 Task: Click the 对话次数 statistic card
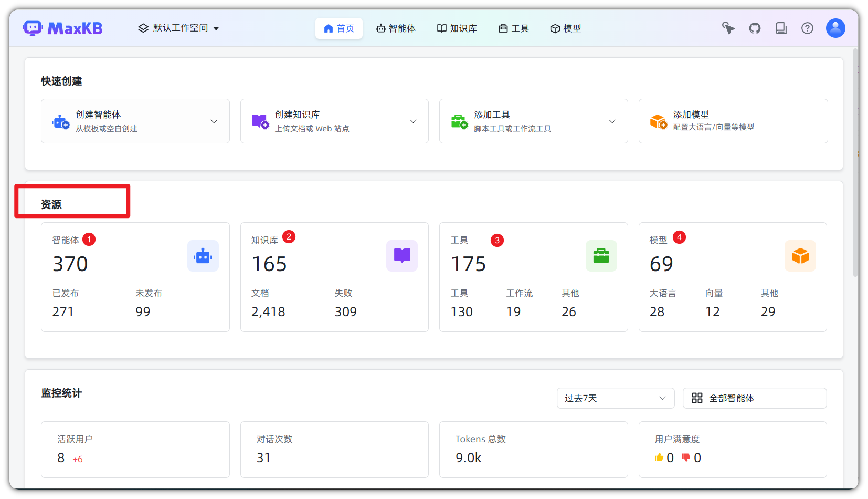[x=334, y=450]
